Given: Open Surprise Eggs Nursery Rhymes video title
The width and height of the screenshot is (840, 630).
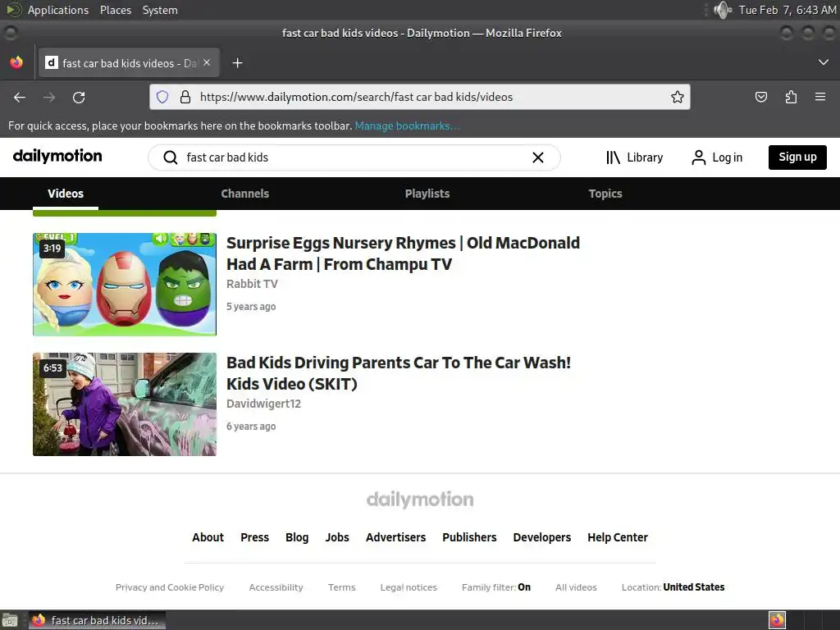Looking at the screenshot, I should (x=403, y=253).
